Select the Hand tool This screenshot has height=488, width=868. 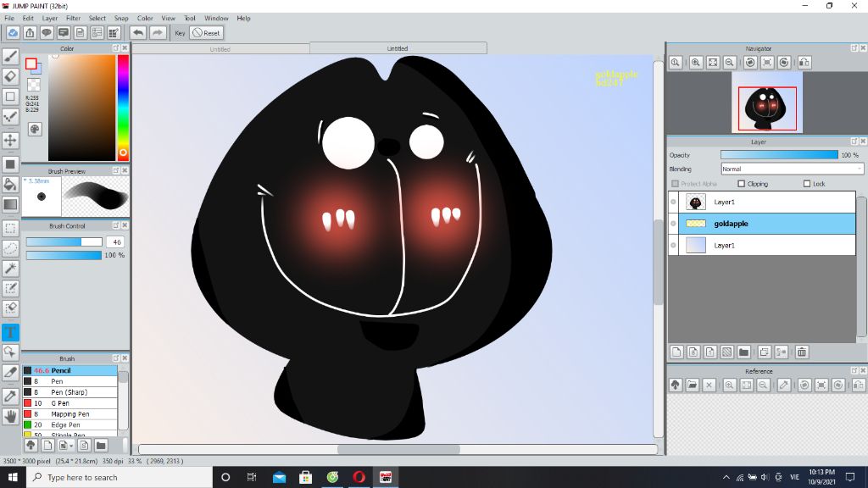point(10,416)
